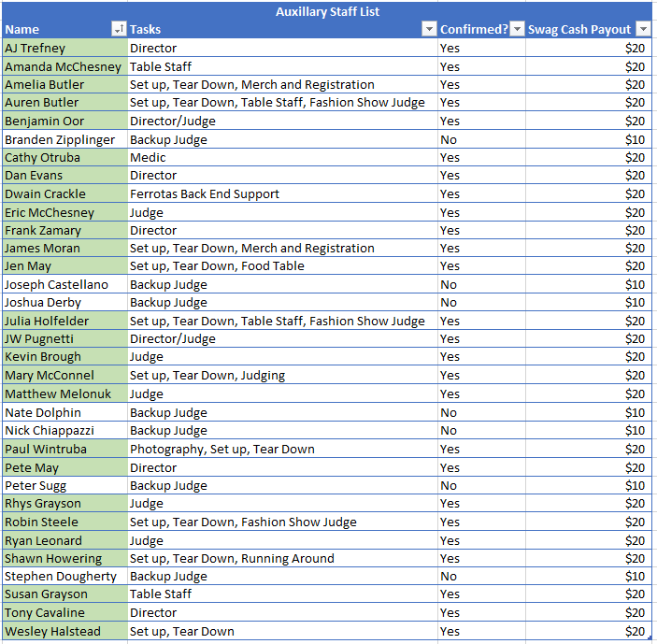The image size is (657, 644).
Task: Select the AJ Trefney name cell
Action: click(x=64, y=48)
